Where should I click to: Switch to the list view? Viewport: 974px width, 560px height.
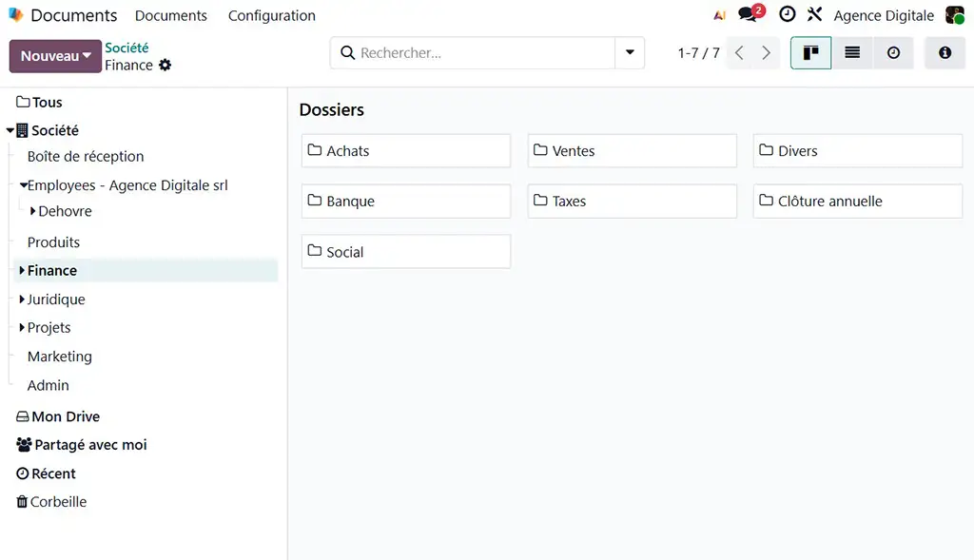pyautogui.click(x=851, y=52)
